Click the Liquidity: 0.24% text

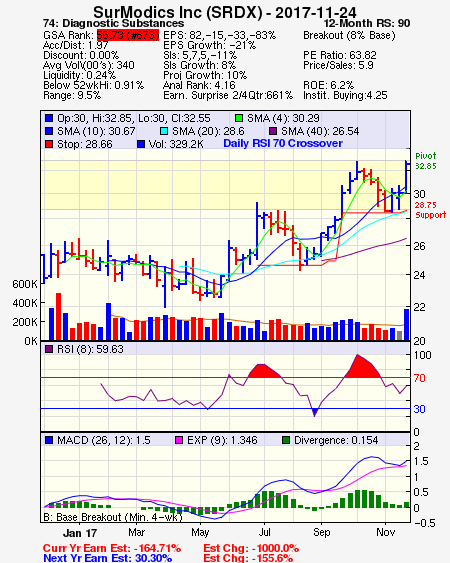click(x=79, y=75)
